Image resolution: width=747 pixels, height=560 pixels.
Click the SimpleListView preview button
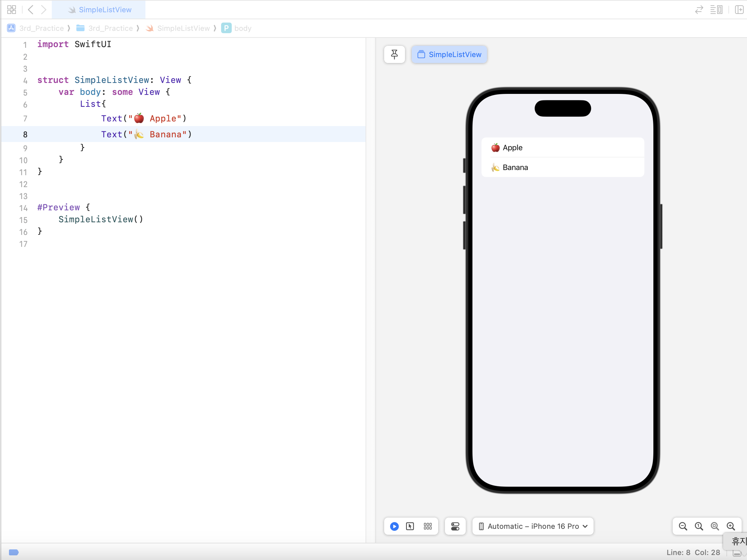tap(449, 54)
